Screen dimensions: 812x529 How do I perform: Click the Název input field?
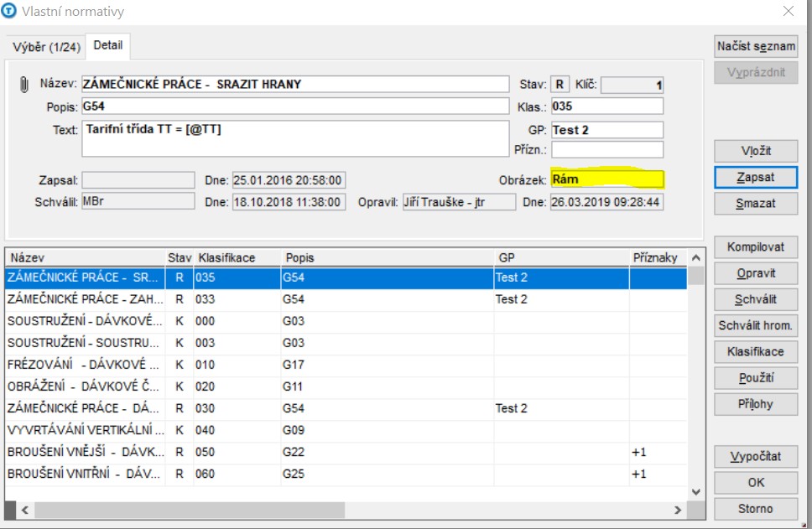pyautogui.click(x=295, y=85)
